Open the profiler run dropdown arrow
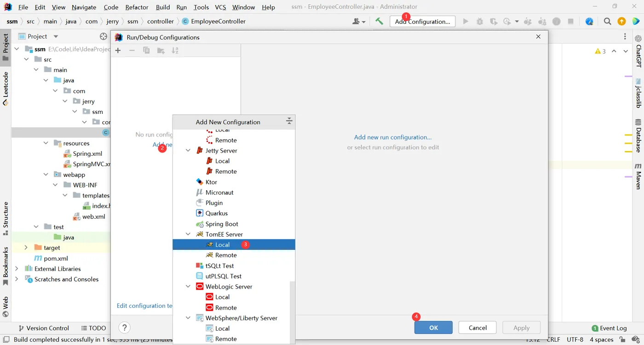The width and height of the screenshot is (644, 345). (x=517, y=22)
